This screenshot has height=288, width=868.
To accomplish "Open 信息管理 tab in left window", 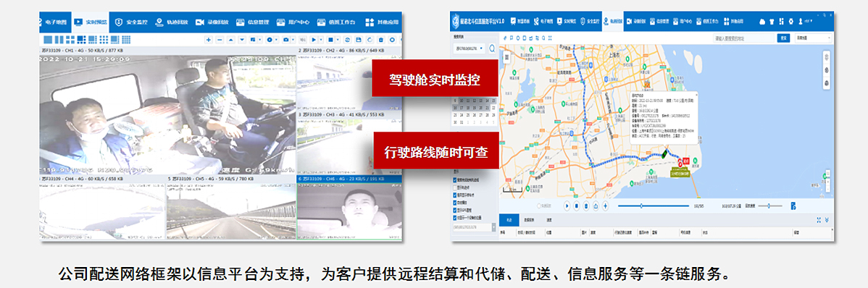I will [252, 22].
